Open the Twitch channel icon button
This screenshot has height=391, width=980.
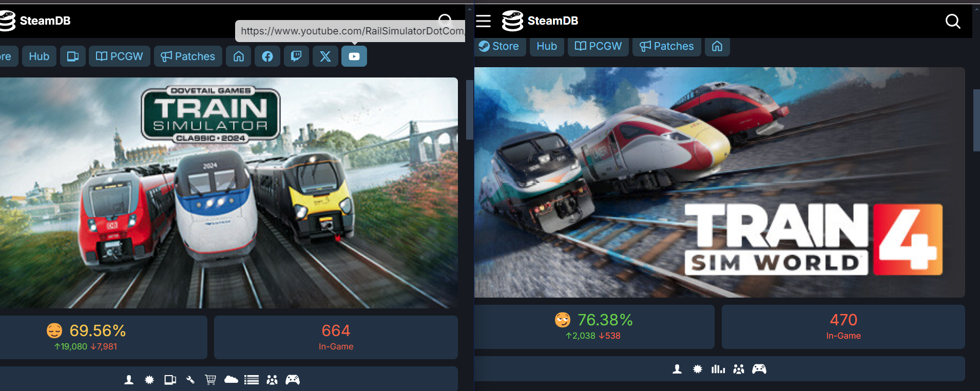[x=296, y=56]
